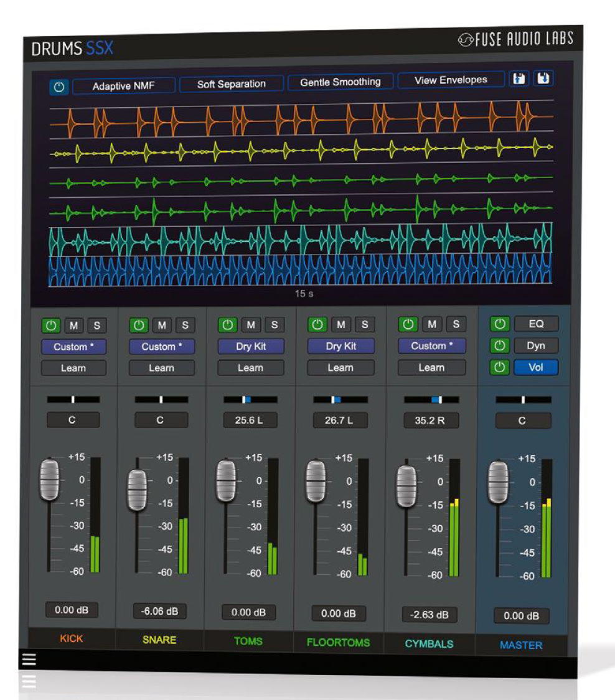This screenshot has width=615, height=700.
Task: Click the Cymbals pan slider
Action: pos(431,399)
